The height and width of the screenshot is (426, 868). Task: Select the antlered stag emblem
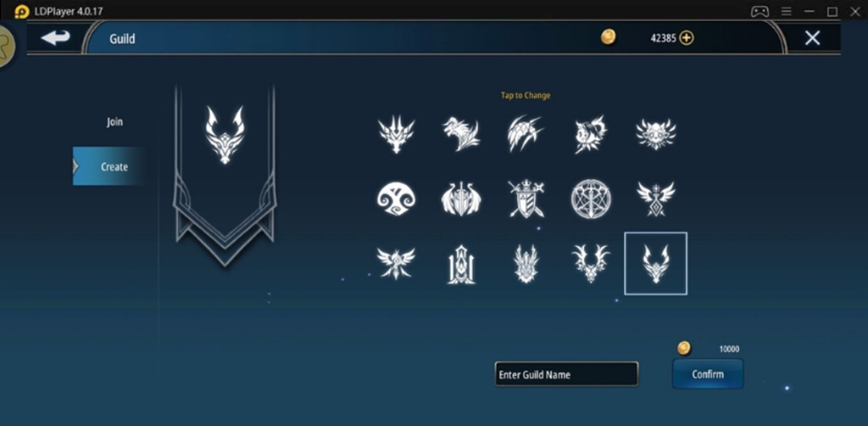tap(591, 264)
